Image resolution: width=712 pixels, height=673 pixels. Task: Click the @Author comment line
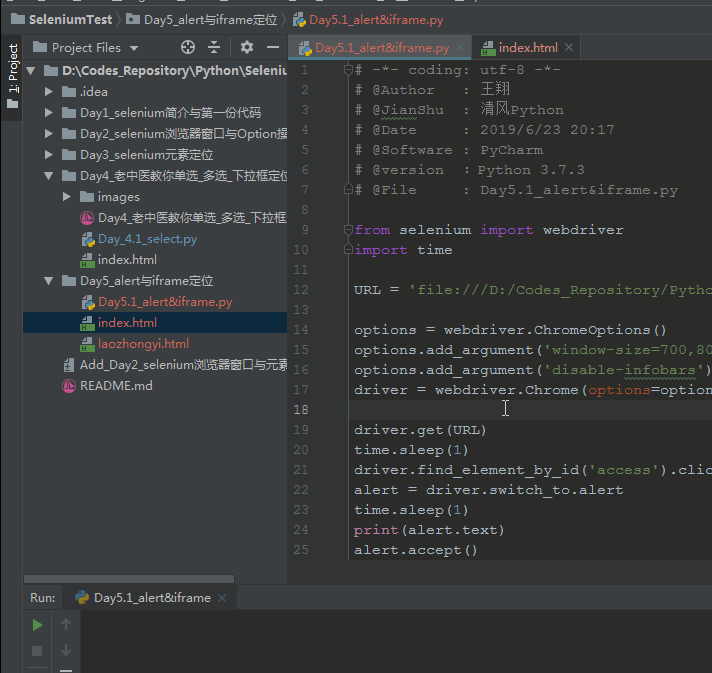point(432,89)
